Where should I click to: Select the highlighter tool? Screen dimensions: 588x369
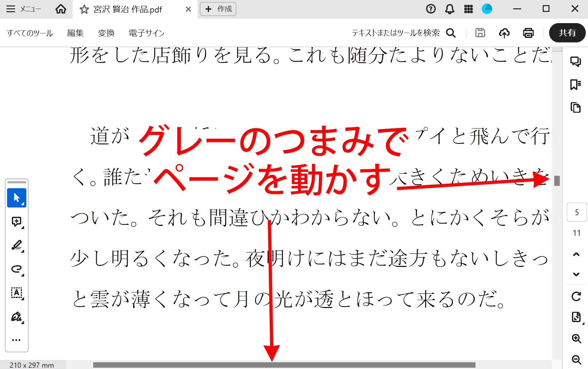tap(17, 245)
